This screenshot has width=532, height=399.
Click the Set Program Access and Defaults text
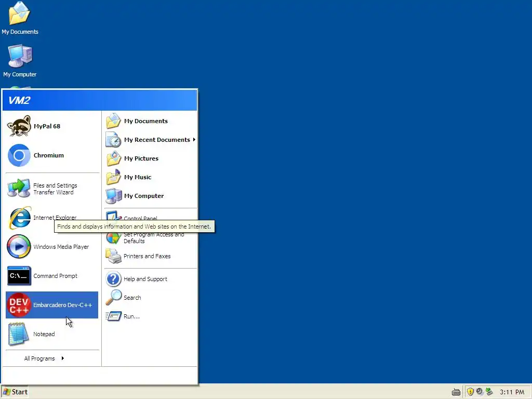[154, 238]
